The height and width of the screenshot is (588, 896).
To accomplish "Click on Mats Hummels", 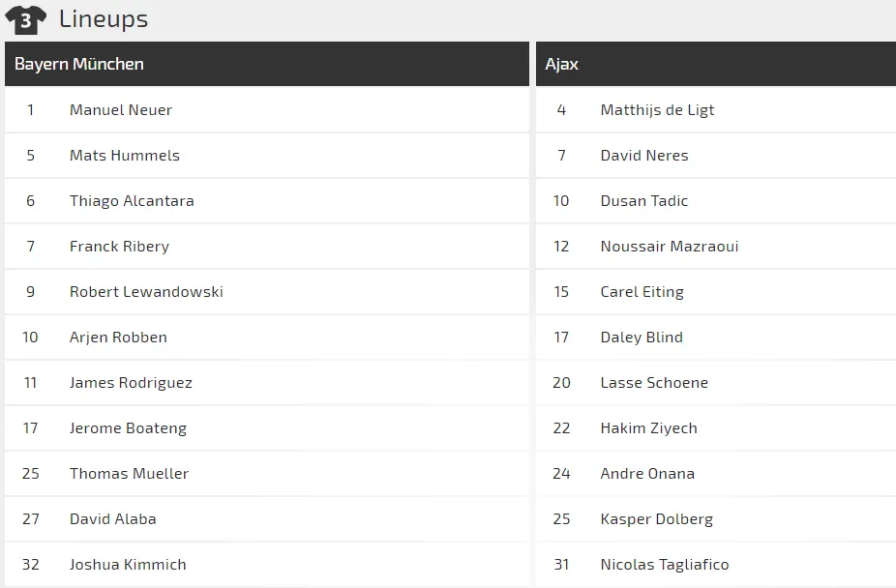I will 125,156.
